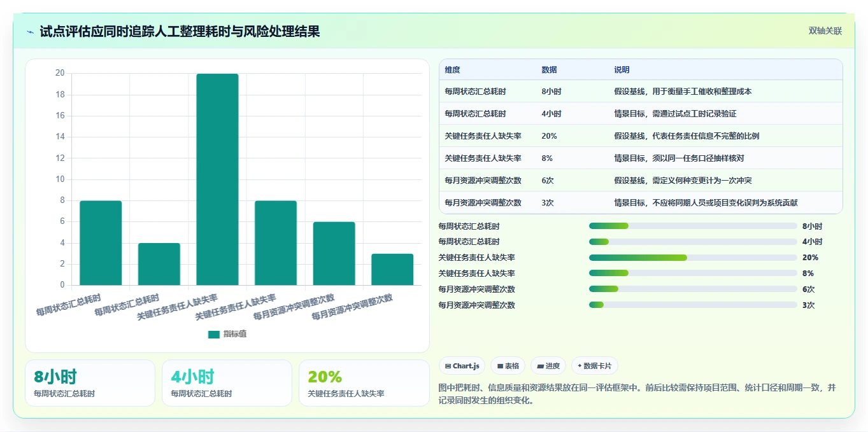Image resolution: width=868 pixels, height=432 pixels.
Task: Click the progress bar labeled 4小时
Action: click(x=693, y=242)
